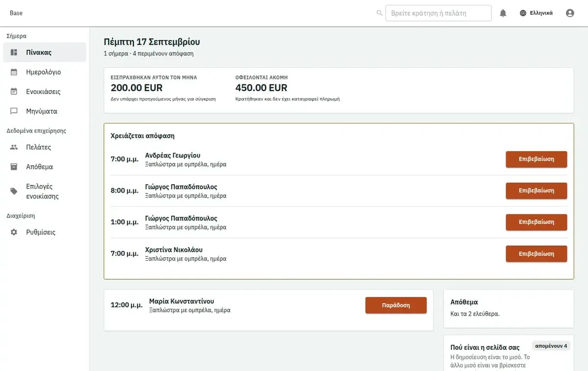This screenshot has width=588, height=371.
Task: Open the Ελληνικά language selector
Action: (537, 13)
